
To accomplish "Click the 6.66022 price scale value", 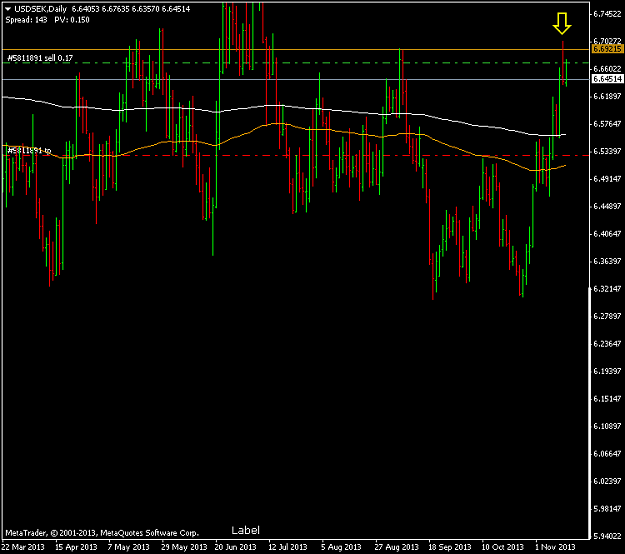I will [x=607, y=69].
